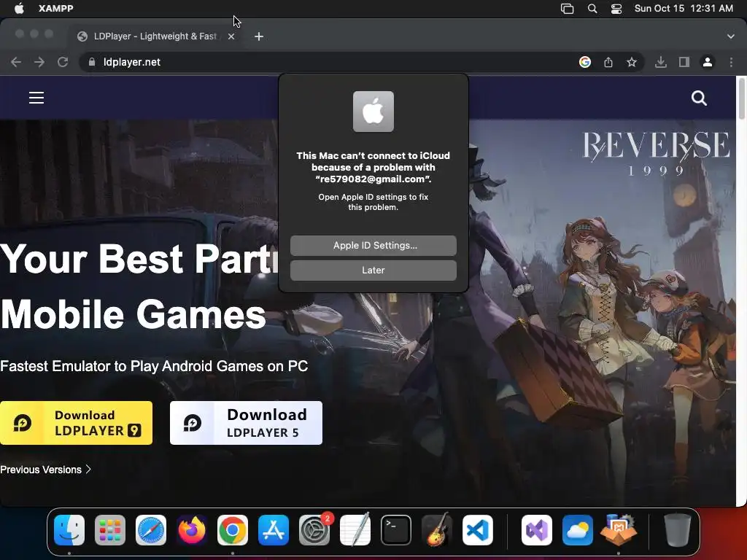Open Launchpad from the Dock
Viewport: 747px width, 560px height.
coord(110,530)
